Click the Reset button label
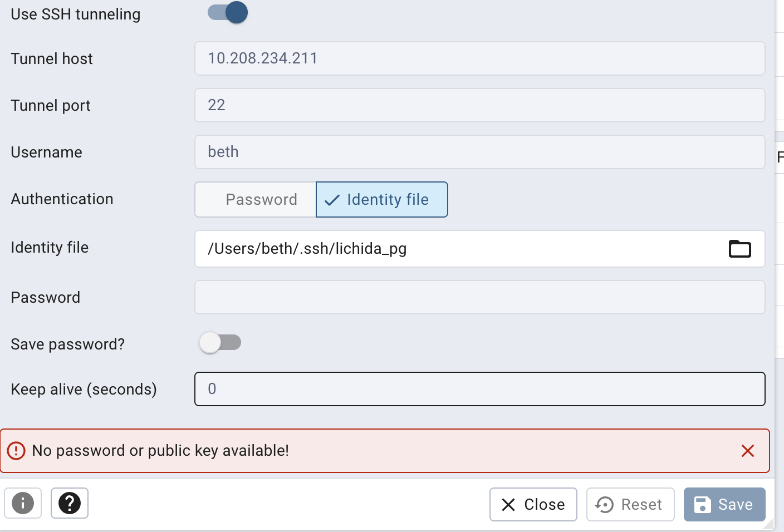Screen dimensions: 784x532 click(641, 505)
